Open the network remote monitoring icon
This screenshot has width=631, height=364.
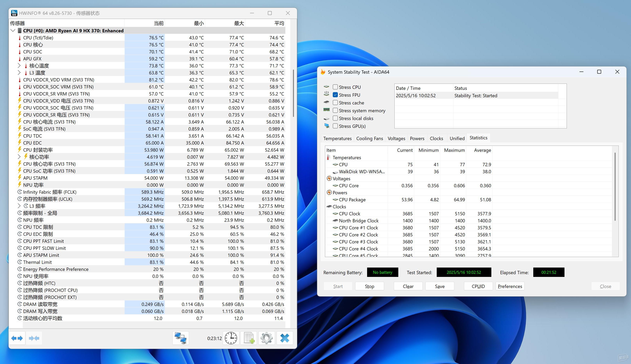point(181,338)
